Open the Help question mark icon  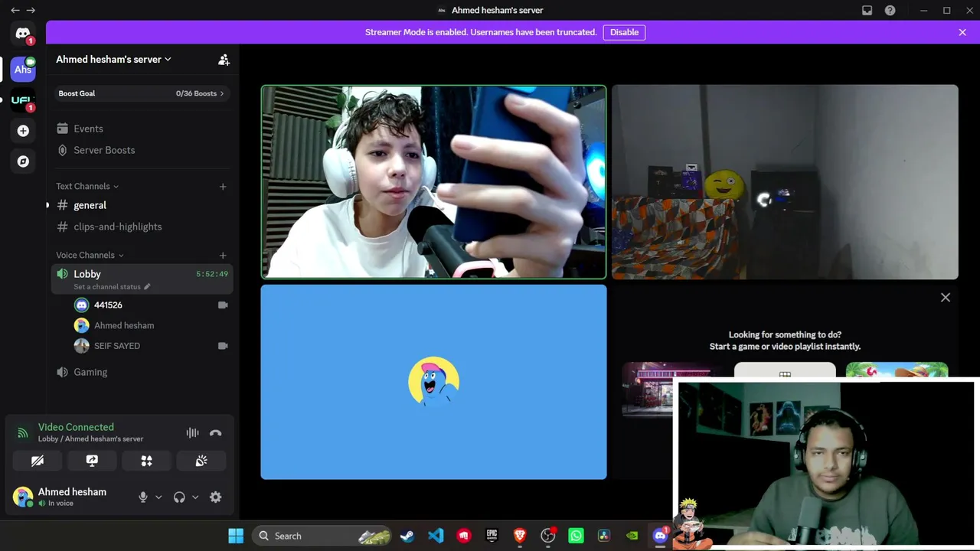tap(890, 11)
